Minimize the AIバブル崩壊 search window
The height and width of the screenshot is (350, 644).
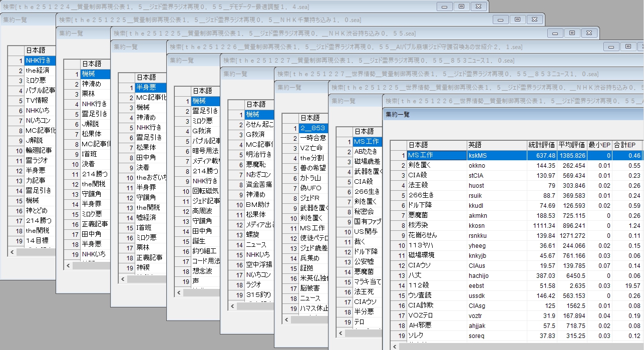(x=611, y=47)
